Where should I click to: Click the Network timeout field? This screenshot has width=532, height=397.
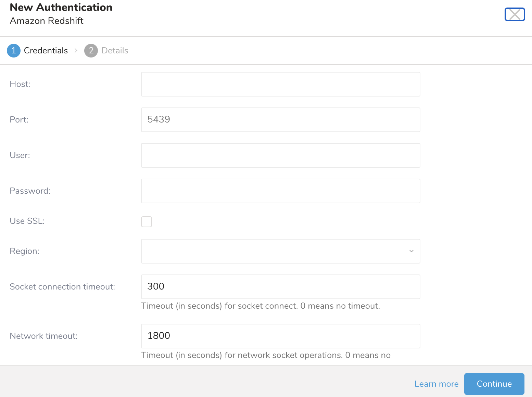pos(280,336)
